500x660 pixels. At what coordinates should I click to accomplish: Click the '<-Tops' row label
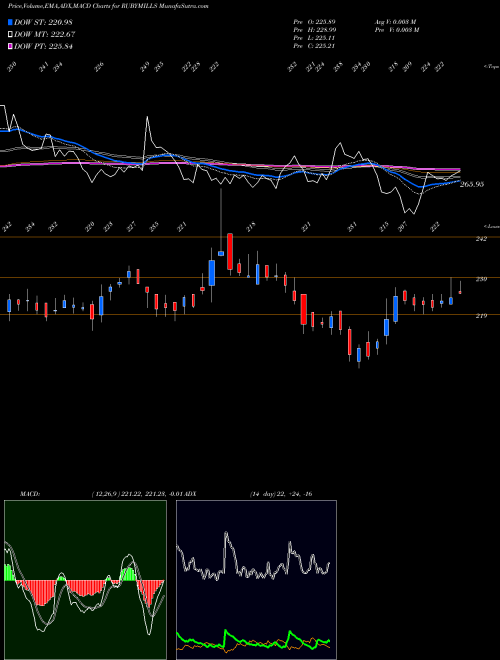492,67
